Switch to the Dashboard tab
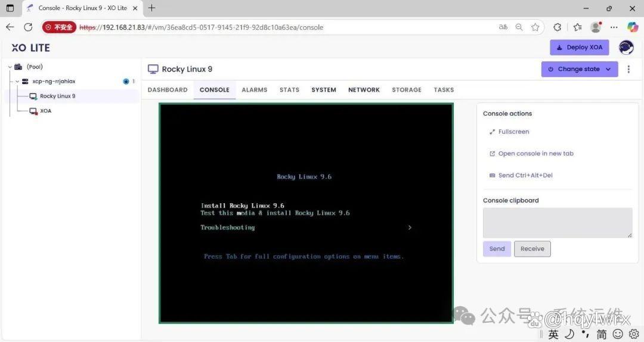 [x=168, y=89]
